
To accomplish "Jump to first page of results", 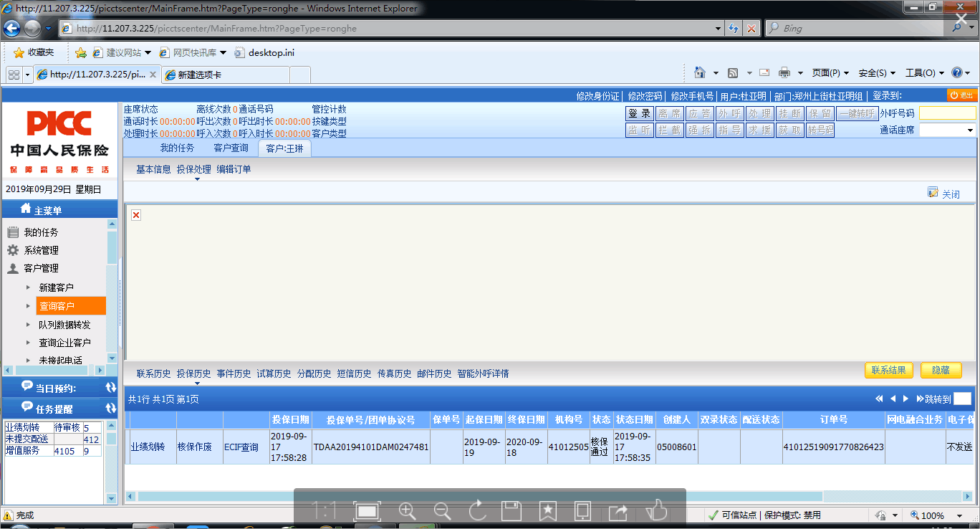I will (879, 399).
